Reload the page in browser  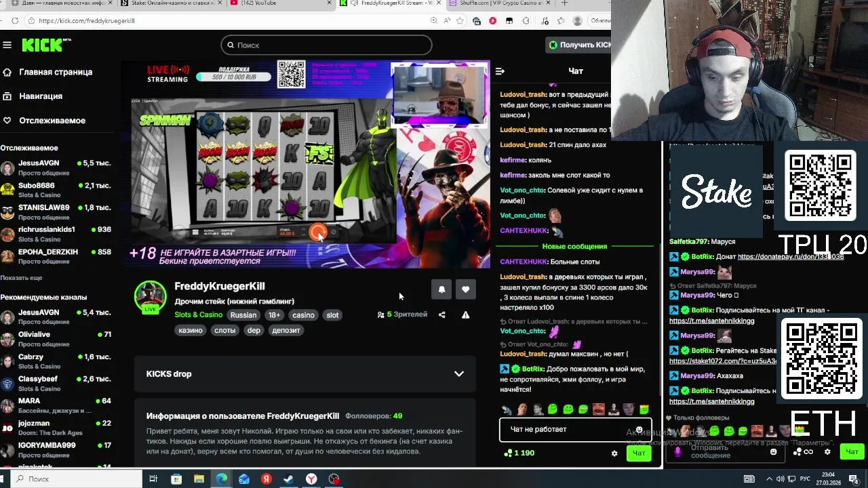[x=15, y=20]
